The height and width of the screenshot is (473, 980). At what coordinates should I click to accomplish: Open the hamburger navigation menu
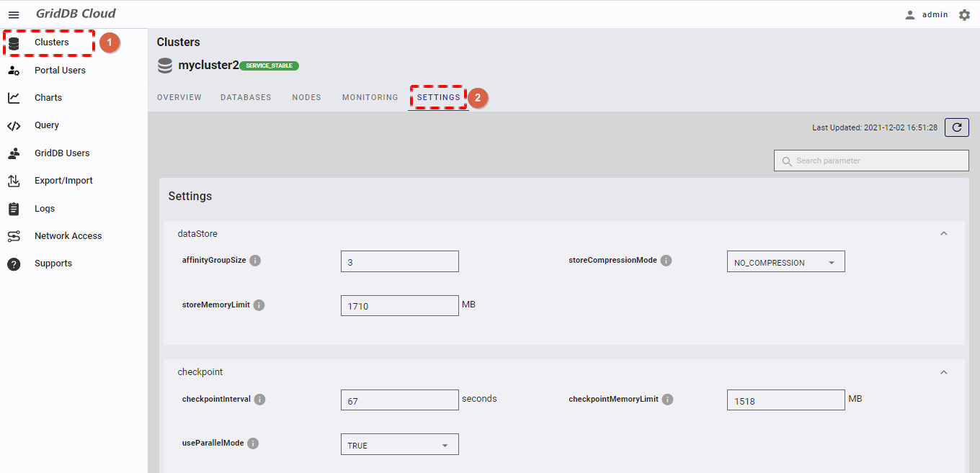[14, 14]
